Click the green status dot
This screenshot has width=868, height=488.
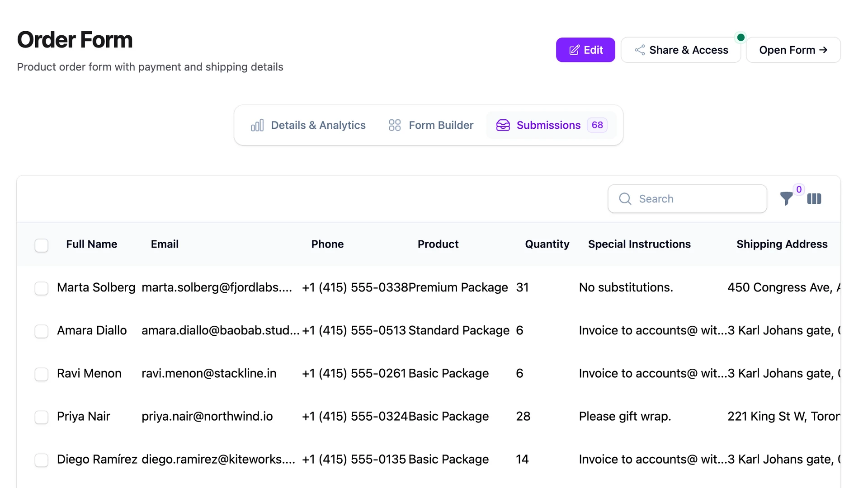741,38
